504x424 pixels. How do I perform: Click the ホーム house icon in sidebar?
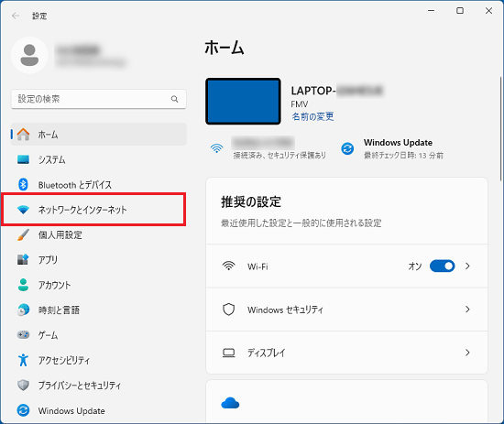tap(23, 135)
